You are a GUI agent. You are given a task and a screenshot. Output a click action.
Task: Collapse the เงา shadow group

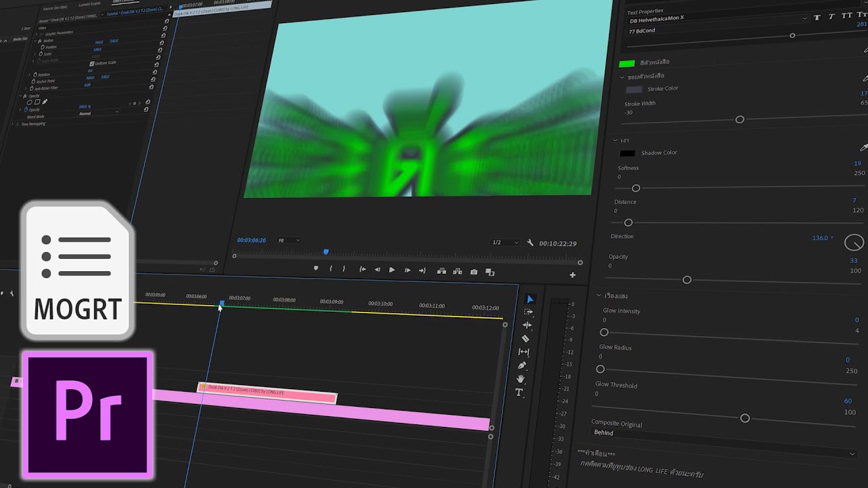(615, 140)
